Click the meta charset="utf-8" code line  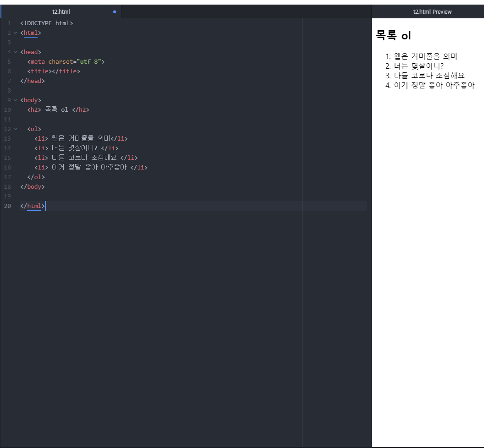pyautogui.click(x=66, y=62)
